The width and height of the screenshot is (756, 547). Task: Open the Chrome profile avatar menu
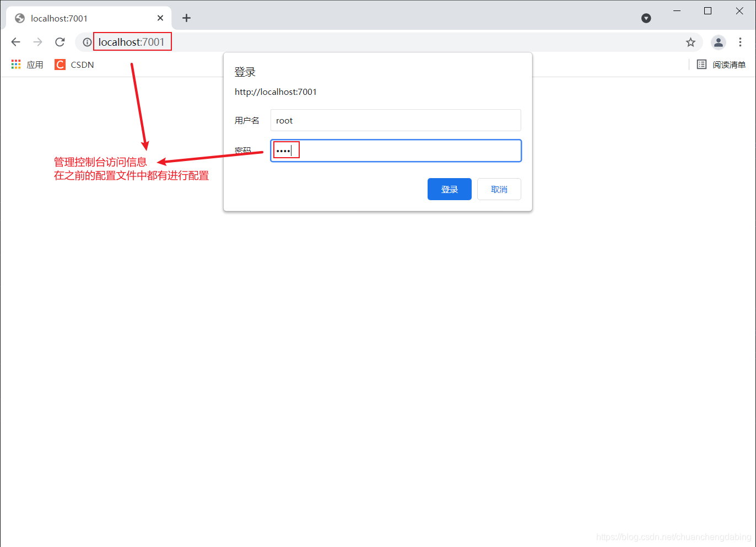(719, 42)
